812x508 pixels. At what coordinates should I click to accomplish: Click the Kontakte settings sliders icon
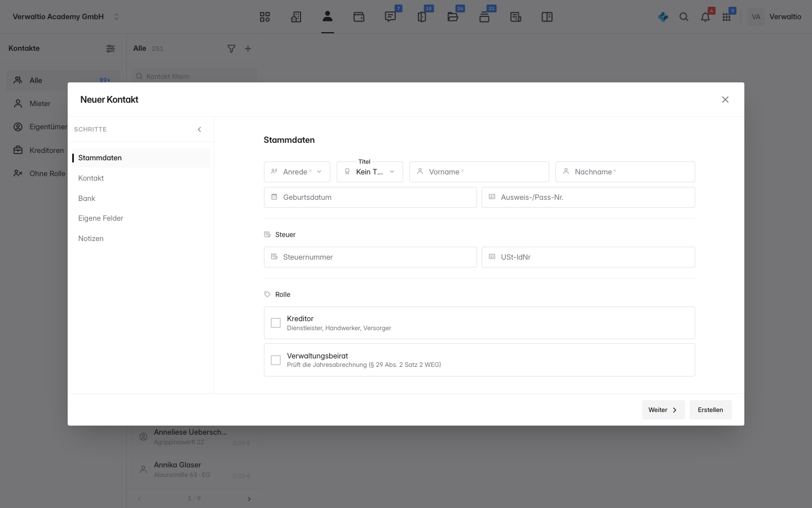tap(111, 49)
